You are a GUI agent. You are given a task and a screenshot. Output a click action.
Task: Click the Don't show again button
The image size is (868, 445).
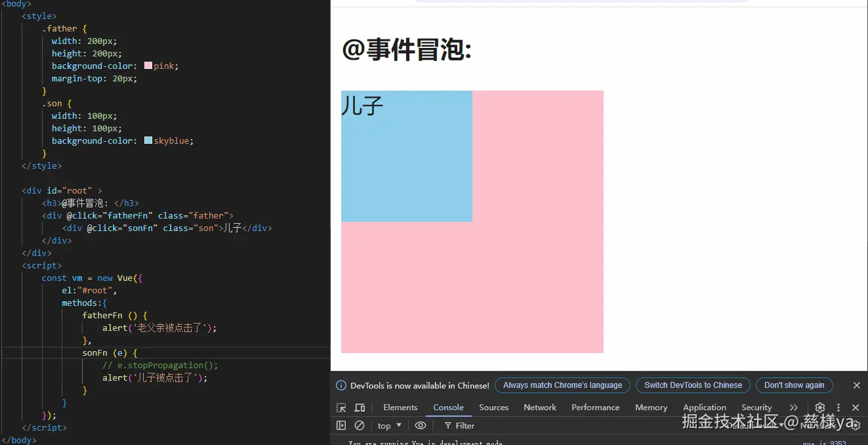[794, 385]
